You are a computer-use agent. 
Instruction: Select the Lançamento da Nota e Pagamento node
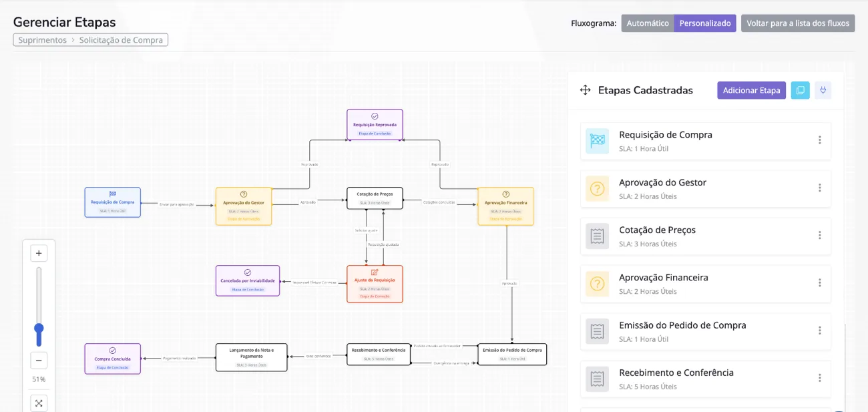pos(251,357)
